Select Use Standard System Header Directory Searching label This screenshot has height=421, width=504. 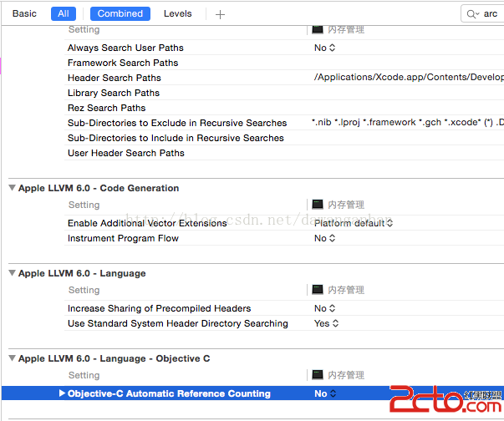[178, 323]
